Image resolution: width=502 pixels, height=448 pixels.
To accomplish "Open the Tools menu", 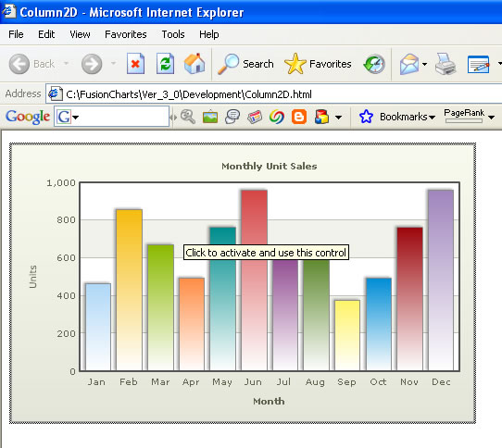I will coord(173,34).
